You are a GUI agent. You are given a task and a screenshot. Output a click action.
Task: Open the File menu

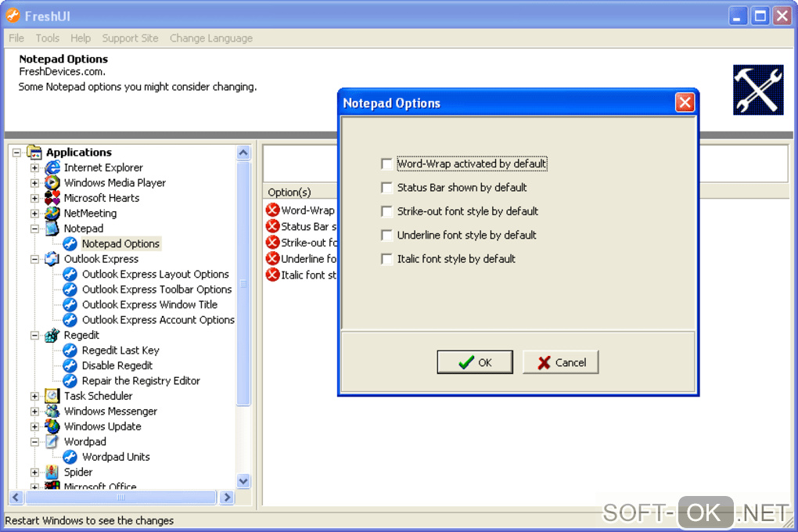[x=16, y=38]
